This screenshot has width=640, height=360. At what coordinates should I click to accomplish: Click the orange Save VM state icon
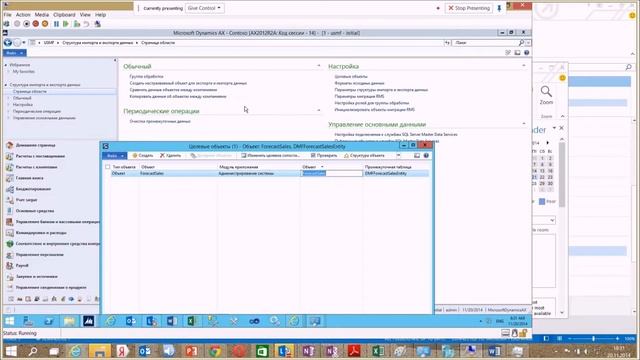[x=45, y=24]
